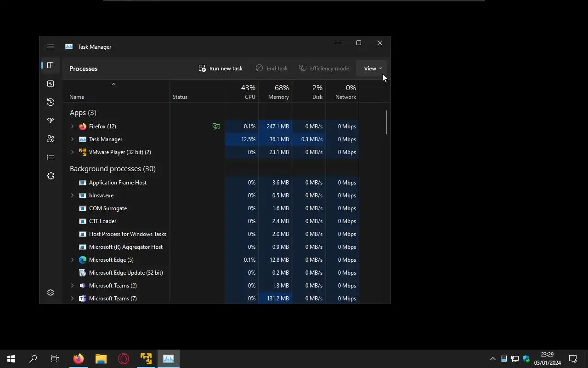Click Firefox memory value 247.1 MB
This screenshot has height=368, width=588.
pyautogui.click(x=277, y=126)
